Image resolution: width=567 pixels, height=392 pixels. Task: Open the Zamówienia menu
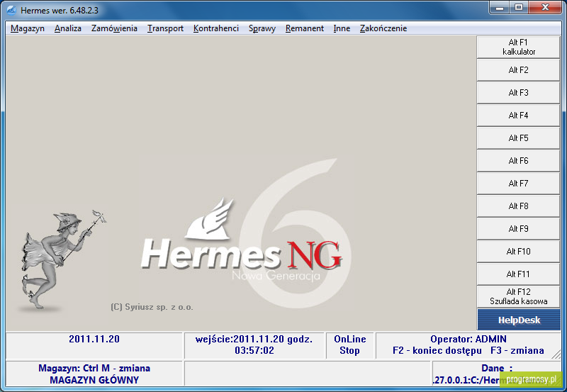pyautogui.click(x=114, y=28)
